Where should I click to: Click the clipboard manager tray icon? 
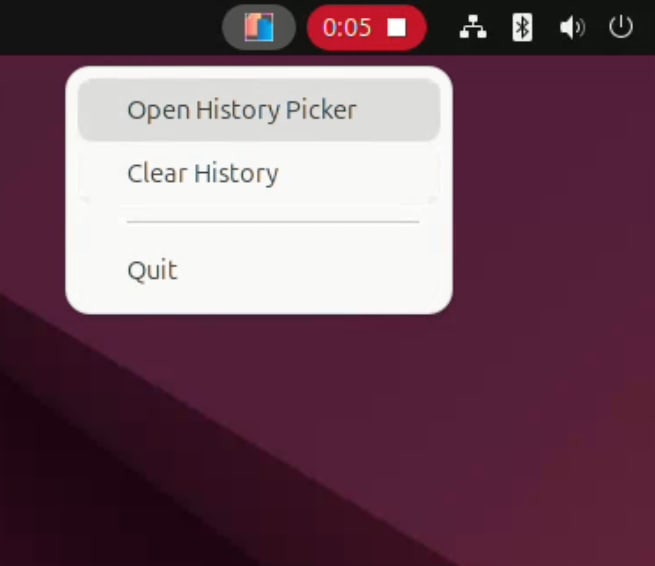pos(259,28)
